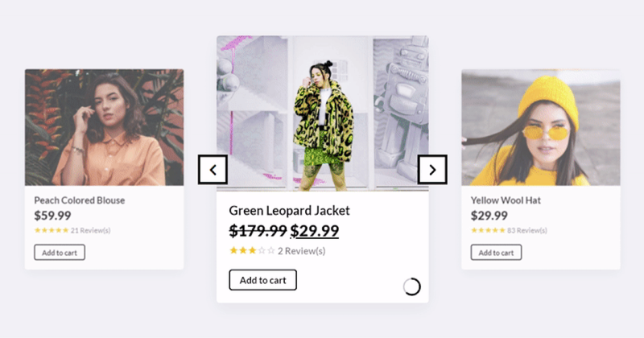Click the Yellow Wool Hat title
The width and height of the screenshot is (644, 338).
point(509,200)
